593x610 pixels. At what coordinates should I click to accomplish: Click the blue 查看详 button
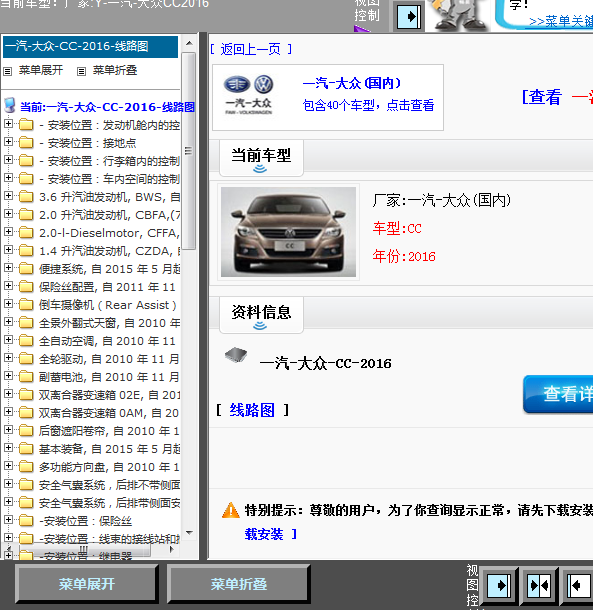pos(558,394)
